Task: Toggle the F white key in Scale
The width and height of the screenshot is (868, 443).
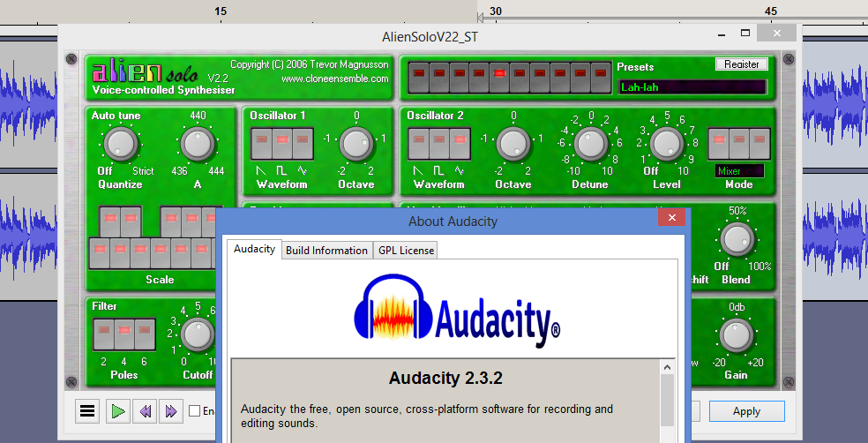Action: pyautogui.click(x=161, y=253)
